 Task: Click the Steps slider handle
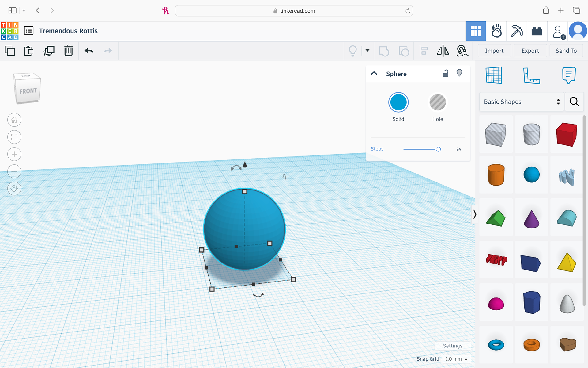click(x=438, y=149)
